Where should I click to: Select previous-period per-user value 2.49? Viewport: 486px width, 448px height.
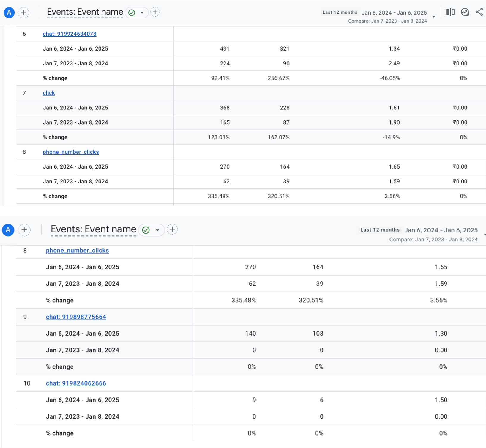coord(394,63)
